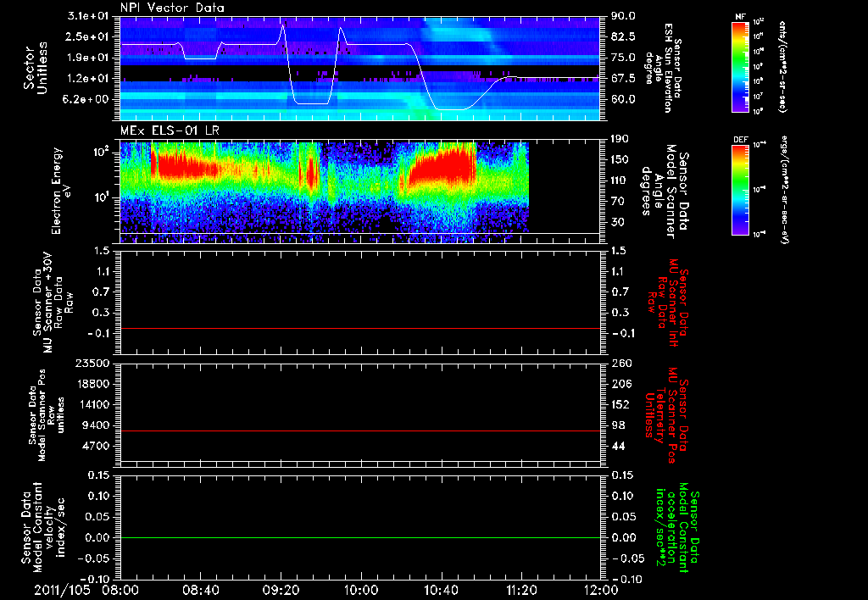This screenshot has height=600, width=868.
Task: Click the 10:40 time axis label
Action: pos(441,590)
